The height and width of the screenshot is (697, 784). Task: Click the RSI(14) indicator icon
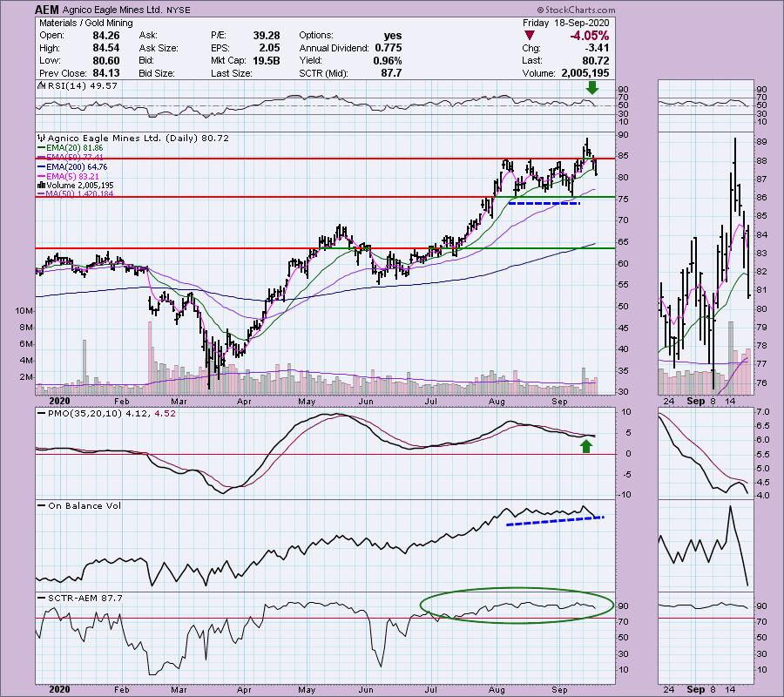point(39,85)
